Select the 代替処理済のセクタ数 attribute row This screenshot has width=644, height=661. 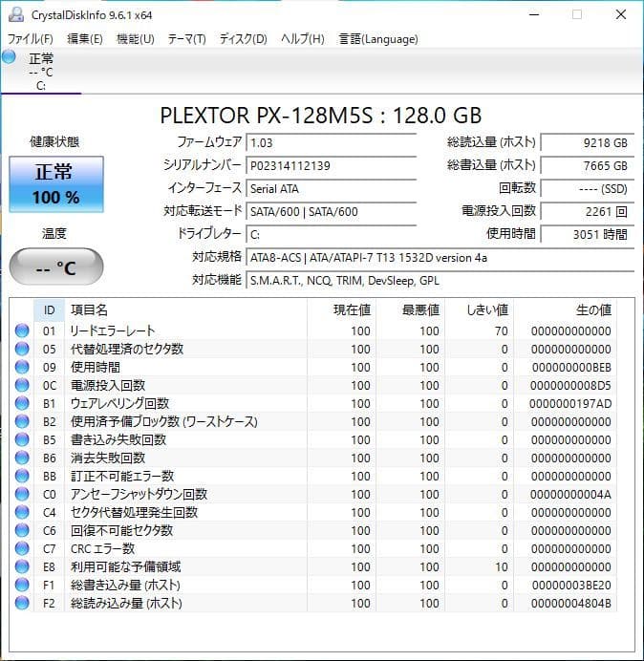click(313, 349)
